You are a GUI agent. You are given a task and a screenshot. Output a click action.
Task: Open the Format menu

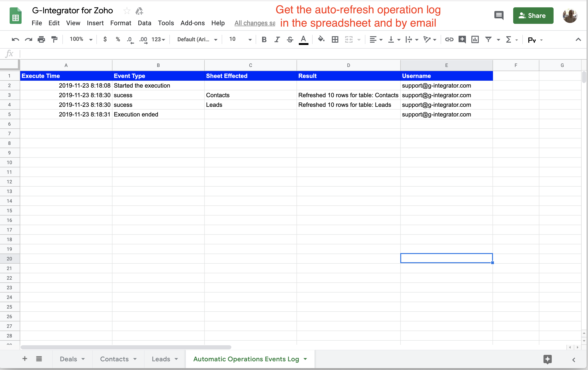(x=121, y=23)
